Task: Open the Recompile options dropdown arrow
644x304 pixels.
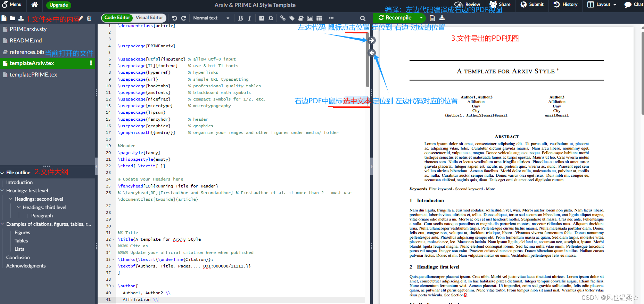Action: [421, 18]
